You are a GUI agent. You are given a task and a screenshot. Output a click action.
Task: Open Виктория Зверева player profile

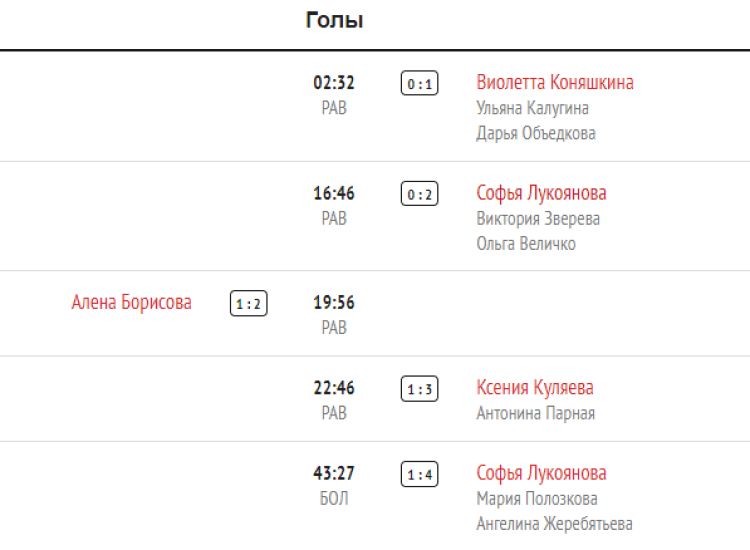(x=538, y=218)
